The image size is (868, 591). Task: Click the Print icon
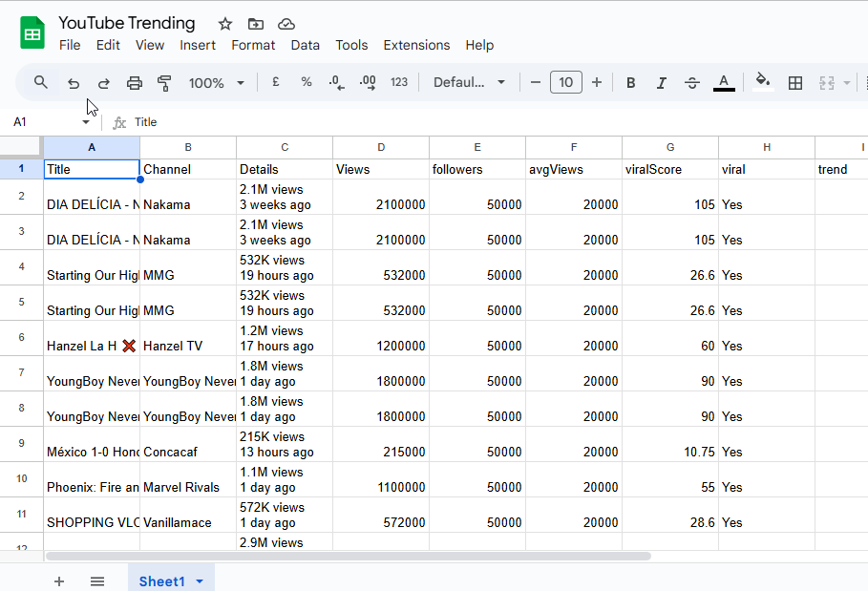click(x=135, y=83)
